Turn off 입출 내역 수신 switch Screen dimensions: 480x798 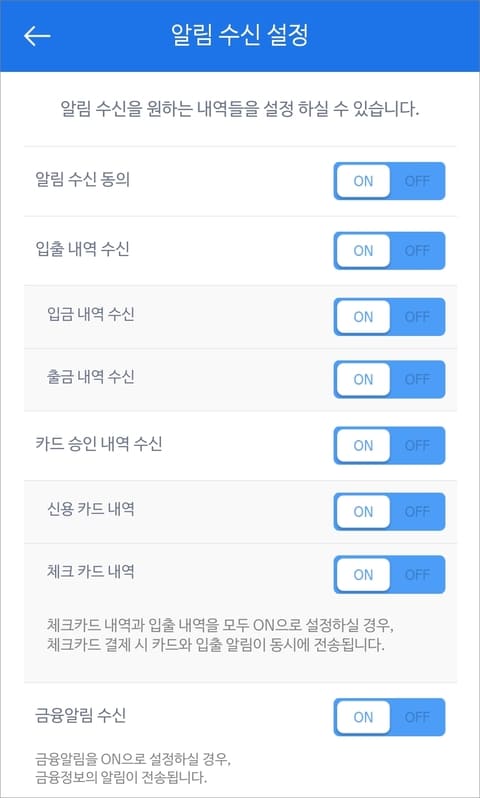point(389,250)
